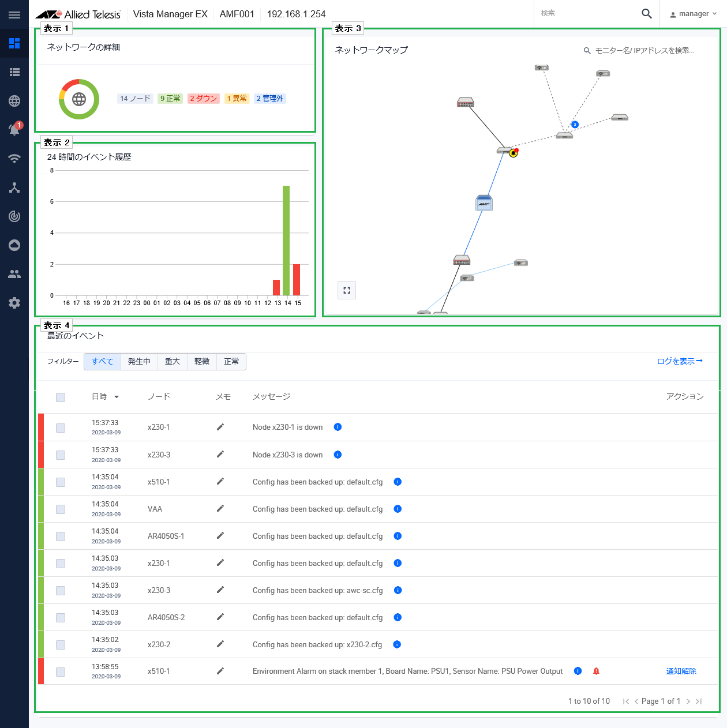
Task: Click the 2 ダウン status badge
Action: (204, 99)
